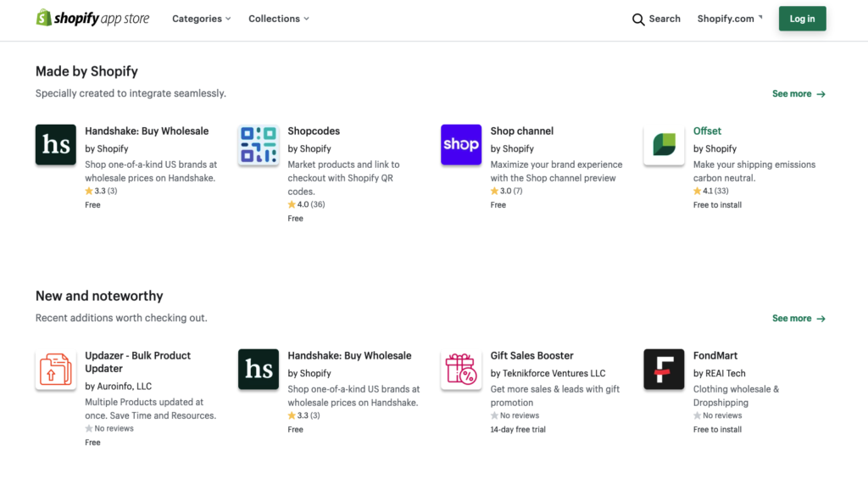See more Made by Shopify apps
868x479 pixels.
coord(798,94)
